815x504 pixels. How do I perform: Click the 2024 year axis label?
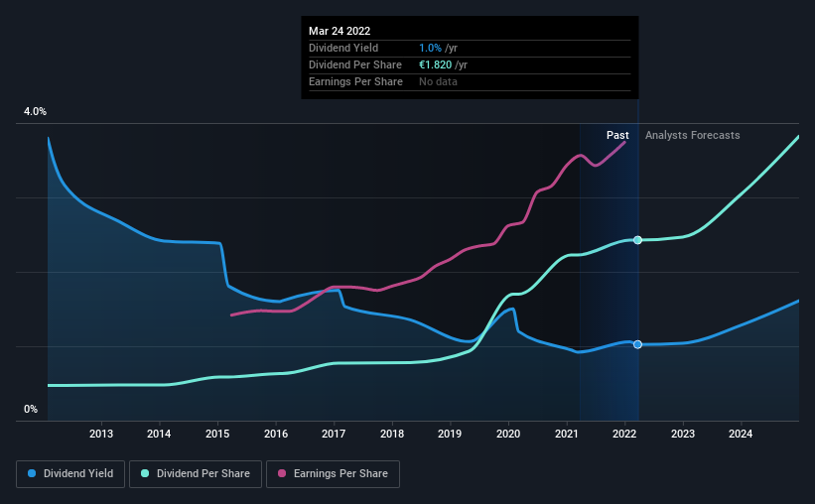(x=741, y=434)
